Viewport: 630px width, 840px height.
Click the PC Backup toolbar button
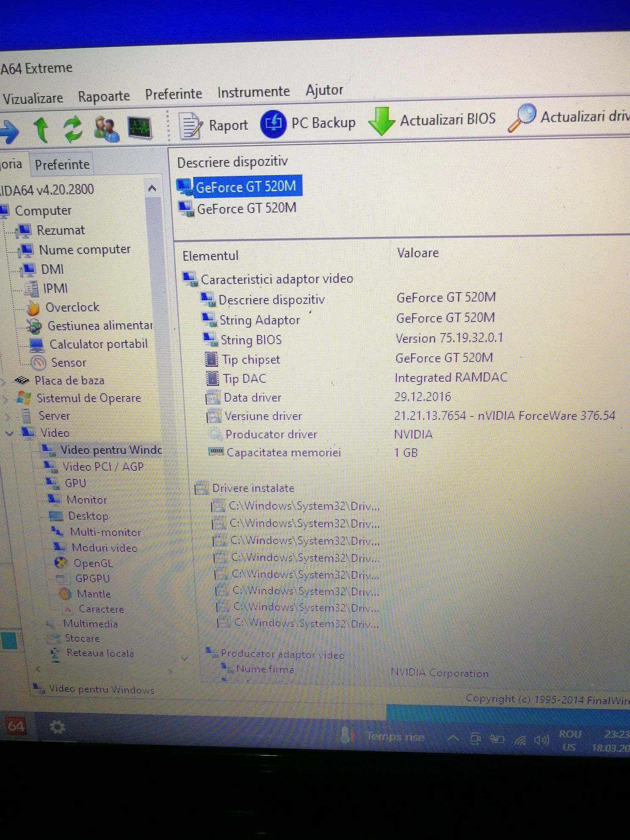click(x=308, y=123)
